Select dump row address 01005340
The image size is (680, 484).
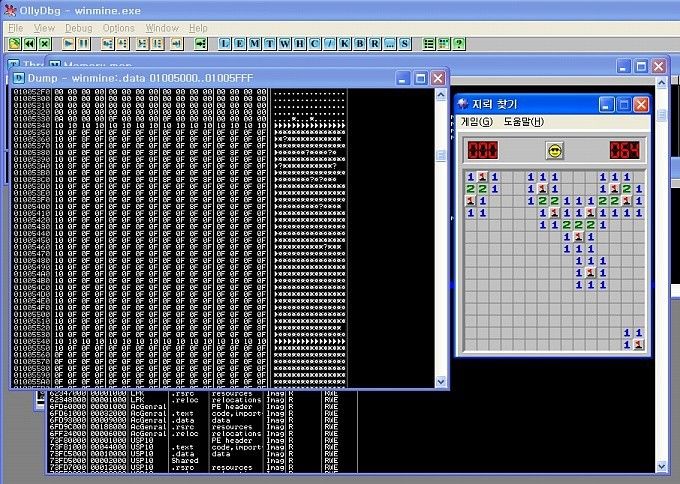(32, 126)
